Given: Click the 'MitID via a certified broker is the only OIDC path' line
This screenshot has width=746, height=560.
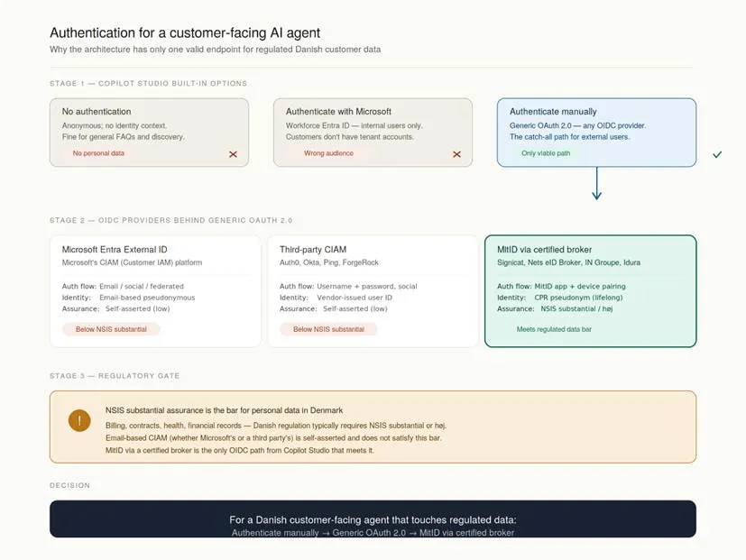Looking at the screenshot, I should (240, 451).
